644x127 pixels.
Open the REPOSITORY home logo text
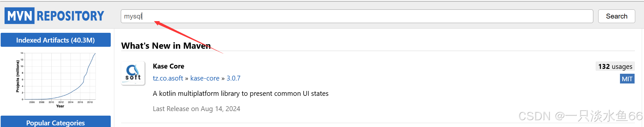[x=70, y=16]
